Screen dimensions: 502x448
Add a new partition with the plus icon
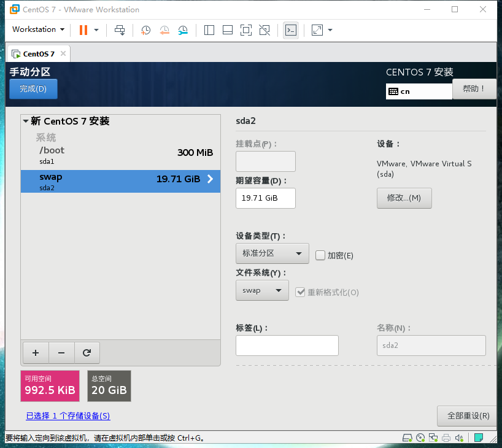click(x=35, y=353)
